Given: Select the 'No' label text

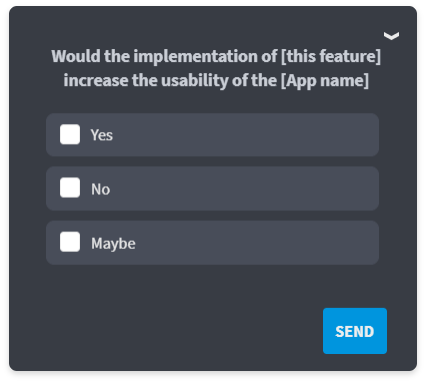Looking at the screenshot, I should pos(101,189).
